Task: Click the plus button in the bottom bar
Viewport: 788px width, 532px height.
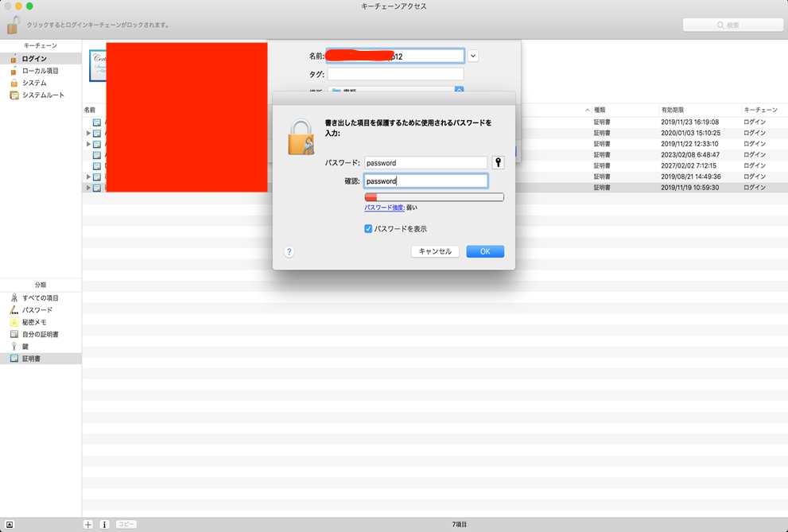Action: 88,524
